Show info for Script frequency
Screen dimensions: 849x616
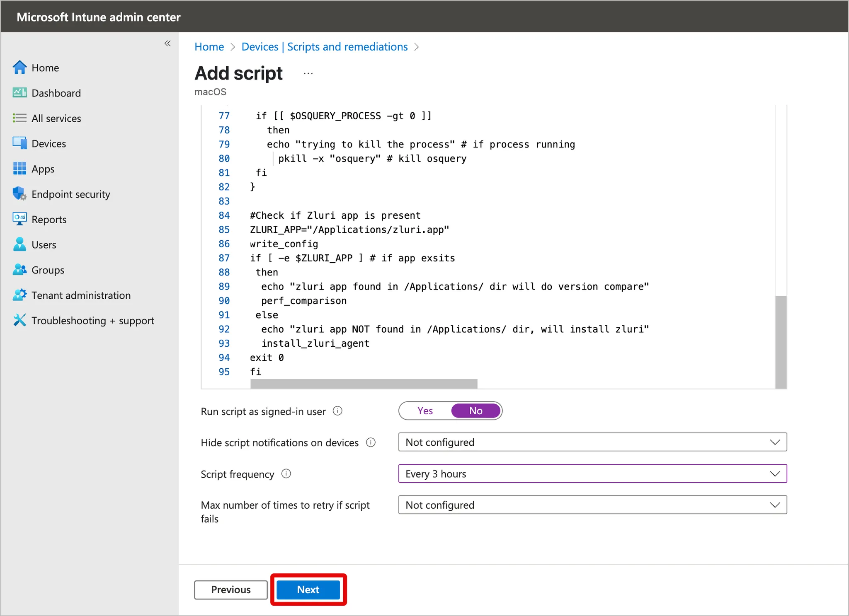coord(286,473)
